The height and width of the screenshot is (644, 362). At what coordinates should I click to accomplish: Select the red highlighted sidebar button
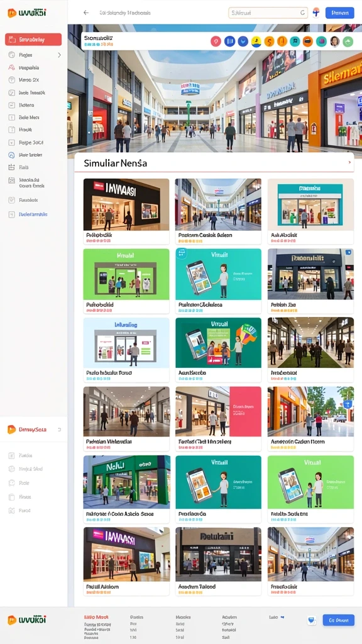click(33, 40)
